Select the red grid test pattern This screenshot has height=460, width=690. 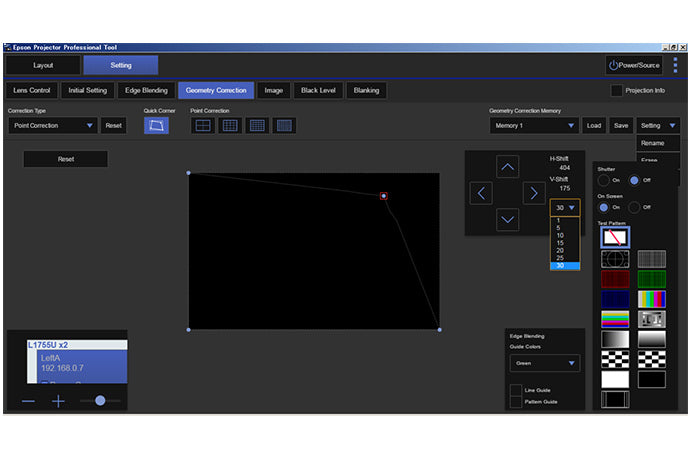click(x=615, y=279)
